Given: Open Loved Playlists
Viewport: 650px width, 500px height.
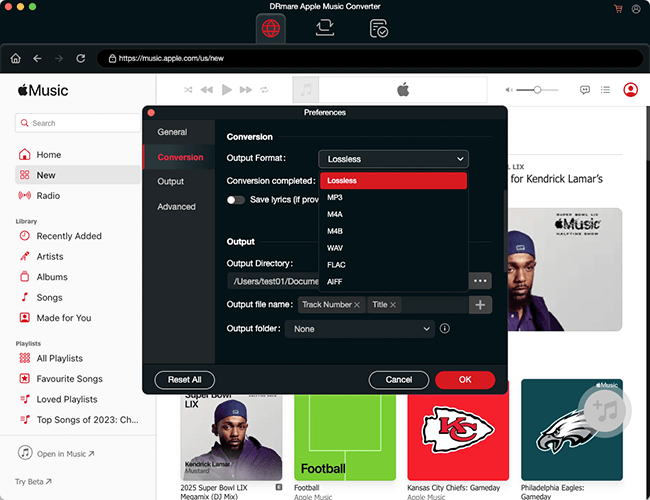Looking at the screenshot, I should (x=78, y=399).
